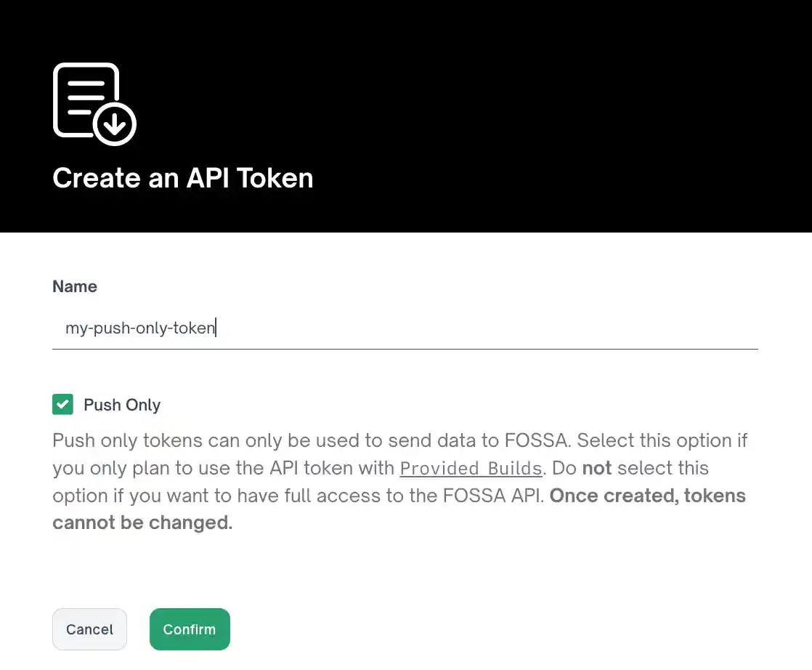Click the Push Only label text
Viewport: 812px width, 670px height.
[122, 405]
